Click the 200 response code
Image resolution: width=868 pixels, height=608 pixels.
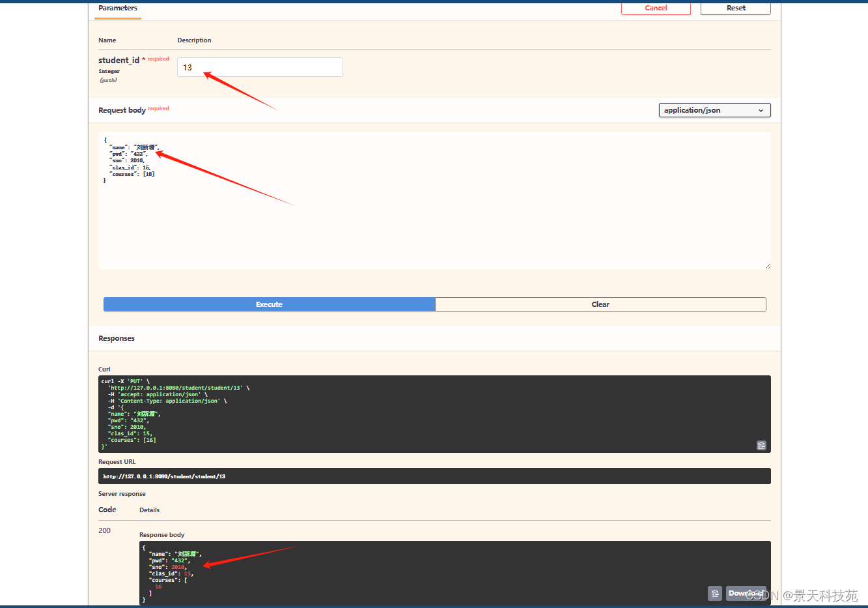coord(104,530)
